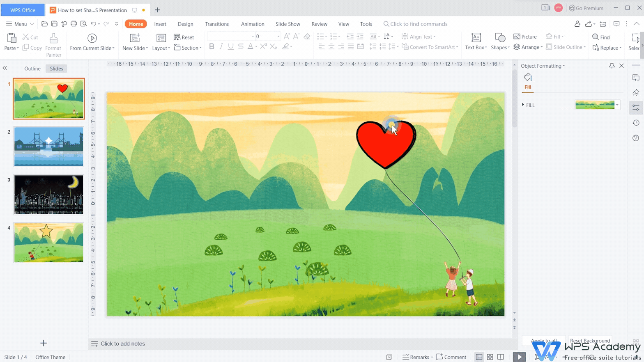Open the font size dropdown
644x362 pixels.
(278, 37)
